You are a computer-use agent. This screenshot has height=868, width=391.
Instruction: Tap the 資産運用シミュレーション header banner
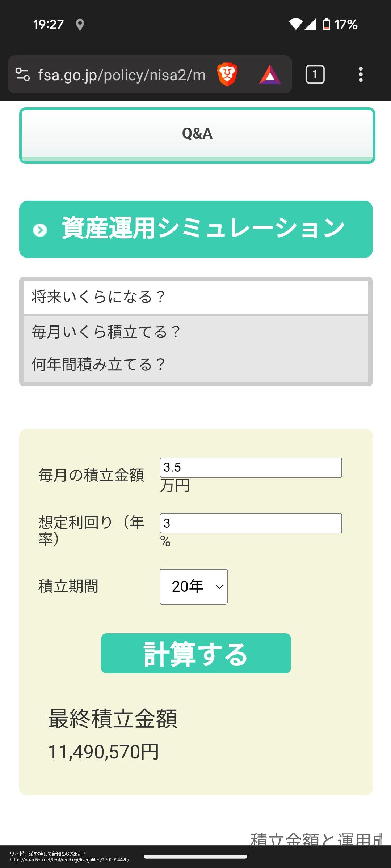coord(196,229)
